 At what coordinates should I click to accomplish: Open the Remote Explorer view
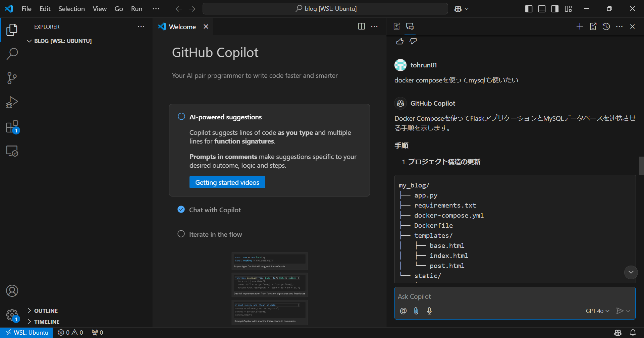coord(12,151)
